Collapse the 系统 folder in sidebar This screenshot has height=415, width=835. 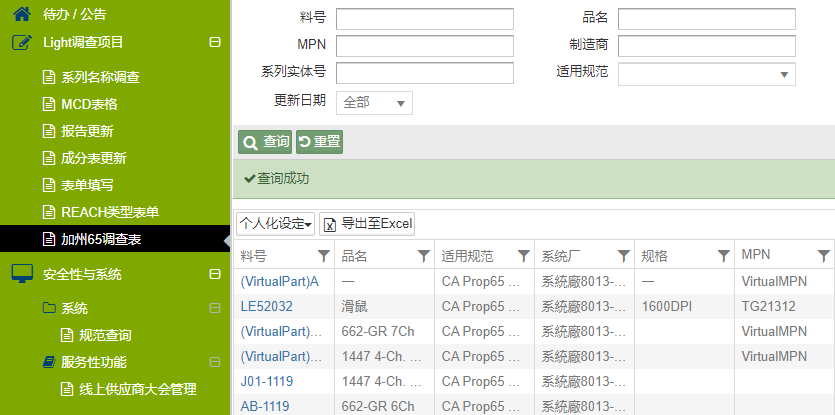[214, 308]
